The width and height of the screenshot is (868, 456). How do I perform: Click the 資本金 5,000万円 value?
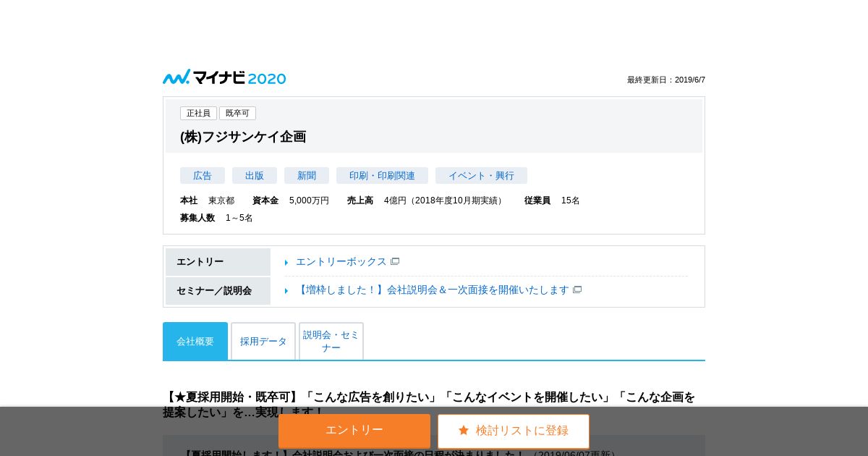pyautogui.click(x=309, y=200)
